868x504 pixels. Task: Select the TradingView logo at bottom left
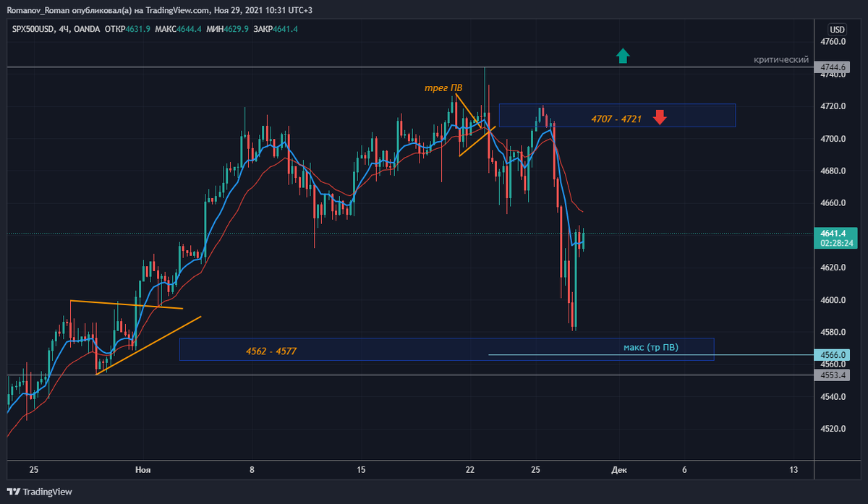pos(39,492)
